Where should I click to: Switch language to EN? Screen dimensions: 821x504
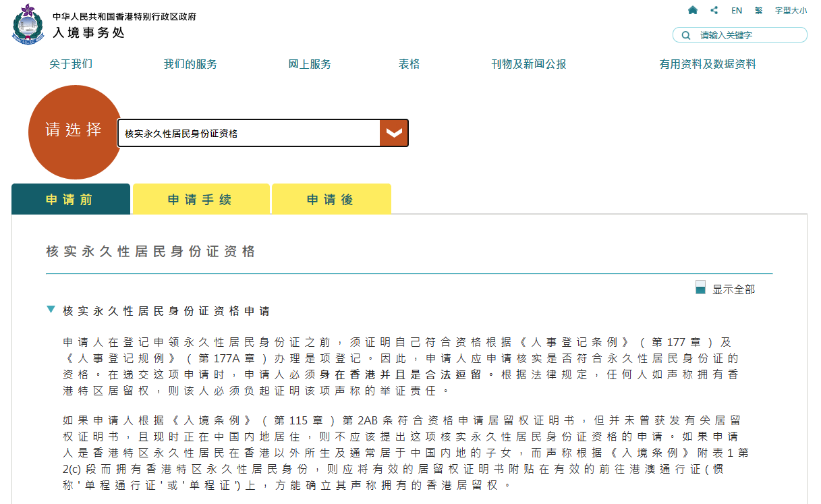click(737, 11)
